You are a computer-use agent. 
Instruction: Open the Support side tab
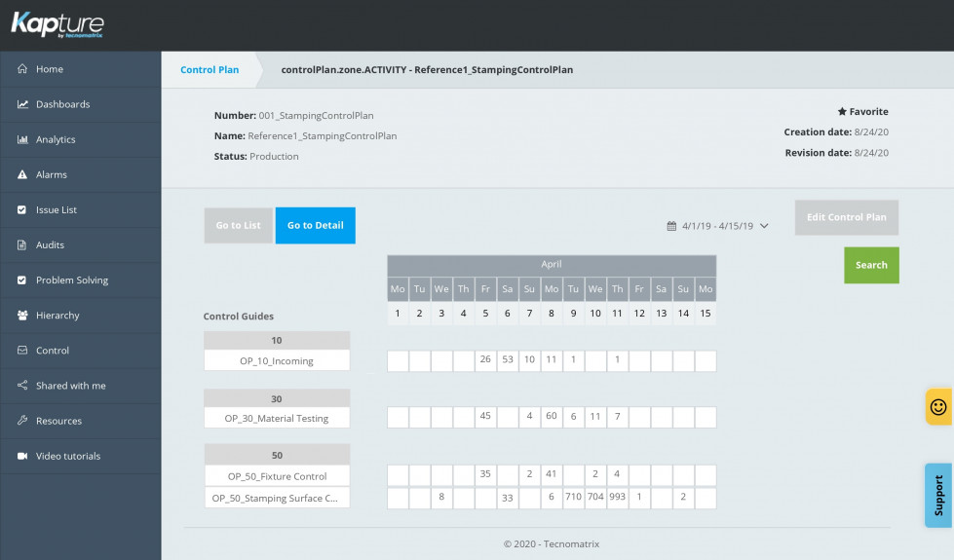(938, 496)
